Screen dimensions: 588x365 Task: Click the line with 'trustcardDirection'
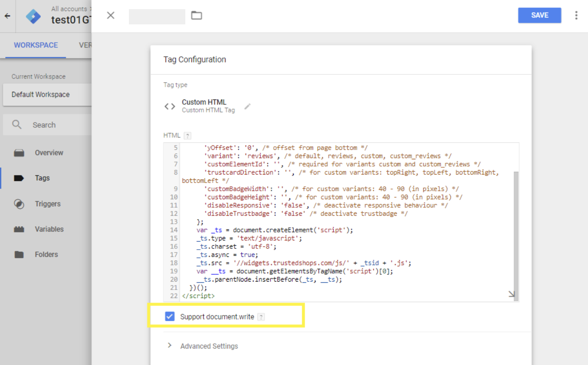(341, 176)
